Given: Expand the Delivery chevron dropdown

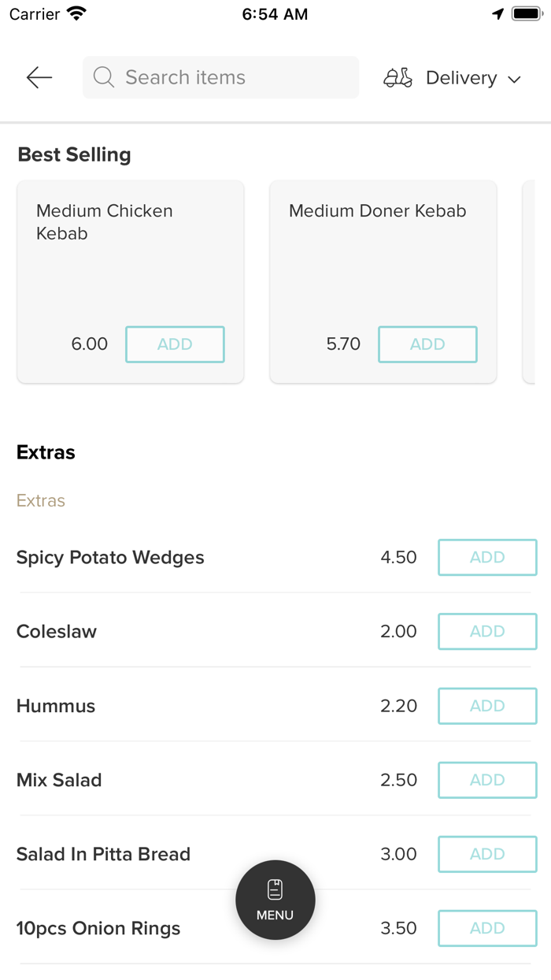Looking at the screenshot, I should pos(514,79).
